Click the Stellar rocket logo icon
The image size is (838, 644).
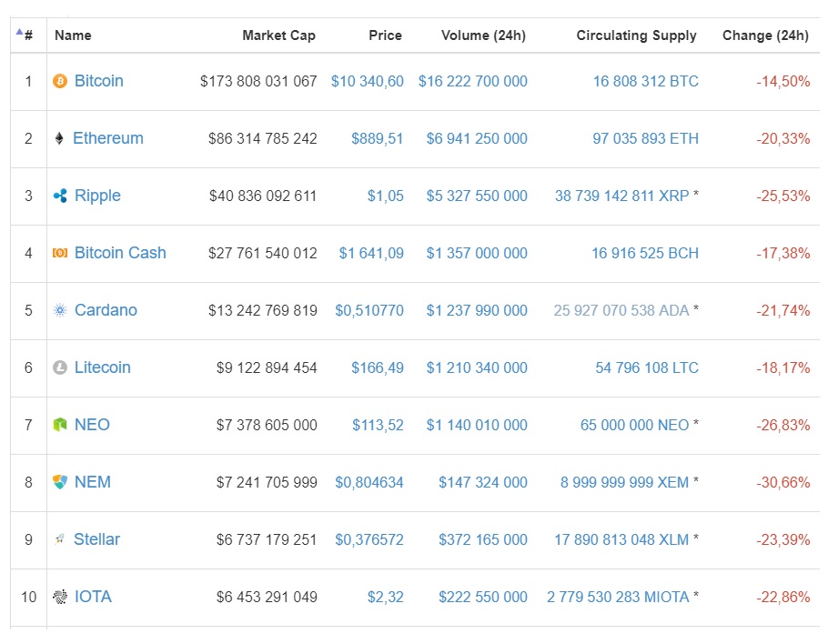(59, 539)
